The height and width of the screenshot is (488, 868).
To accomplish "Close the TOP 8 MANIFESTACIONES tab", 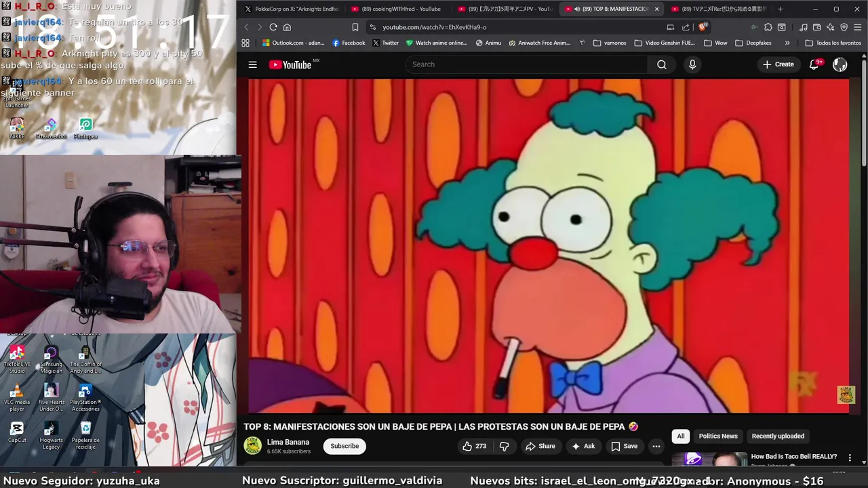I will (x=656, y=9).
